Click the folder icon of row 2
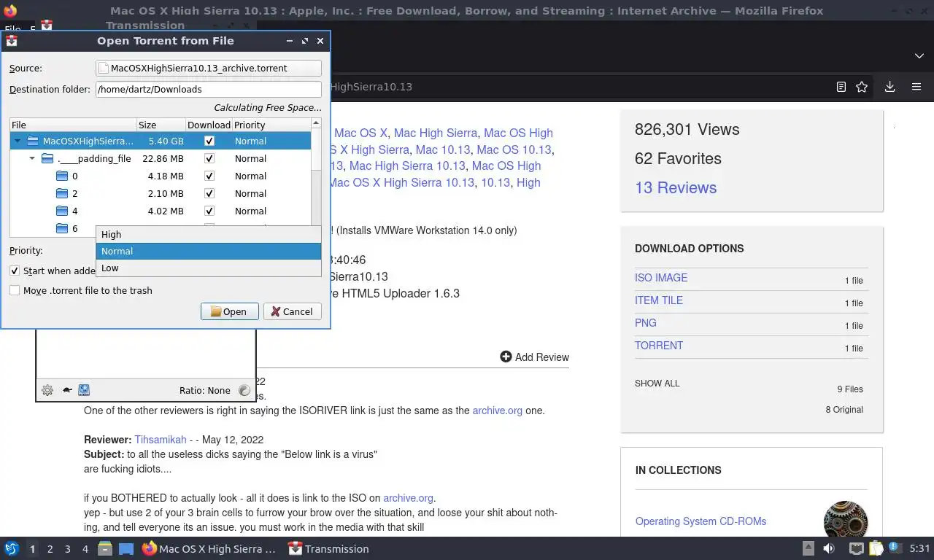This screenshot has width=934, height=560. pos(62,193)
